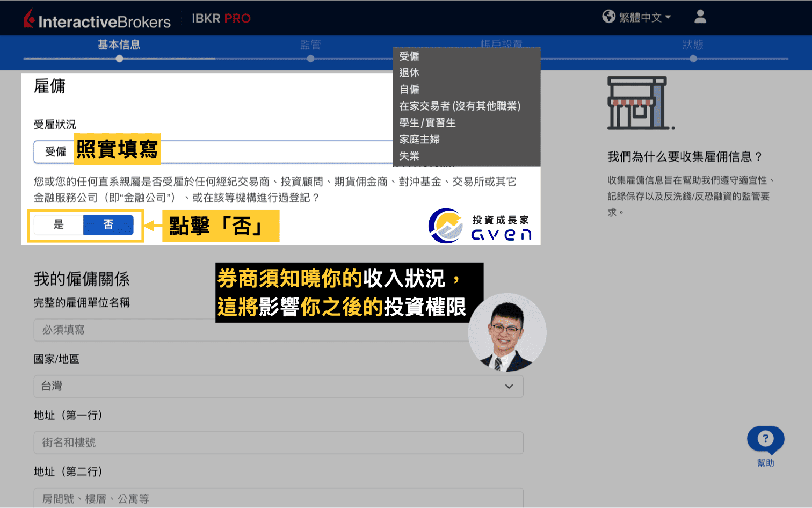Click the 基本信息 progress step dot
Viewport: 812px width, 508px height.
pyautogui.click(x=119, y=57)
